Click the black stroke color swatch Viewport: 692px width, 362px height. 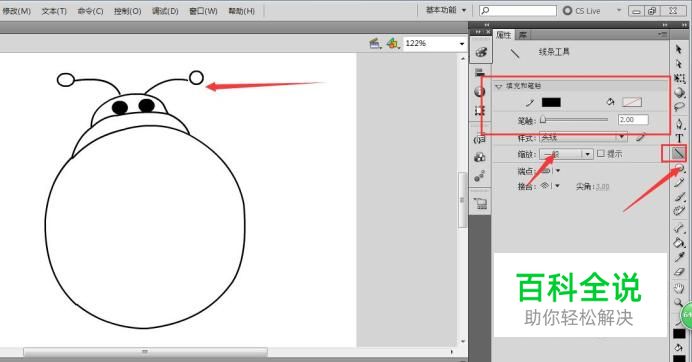click(x=551, y=102)
